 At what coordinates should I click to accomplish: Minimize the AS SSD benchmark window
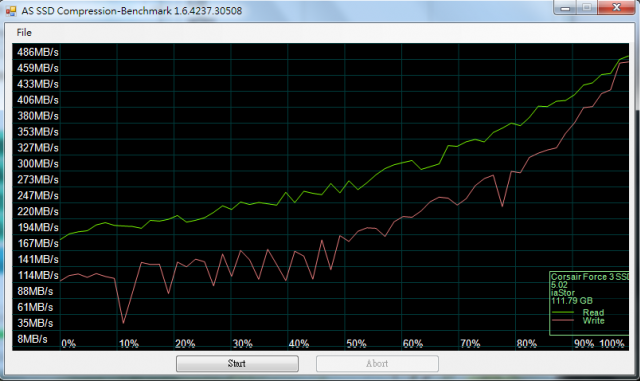(x=565, y=7)
